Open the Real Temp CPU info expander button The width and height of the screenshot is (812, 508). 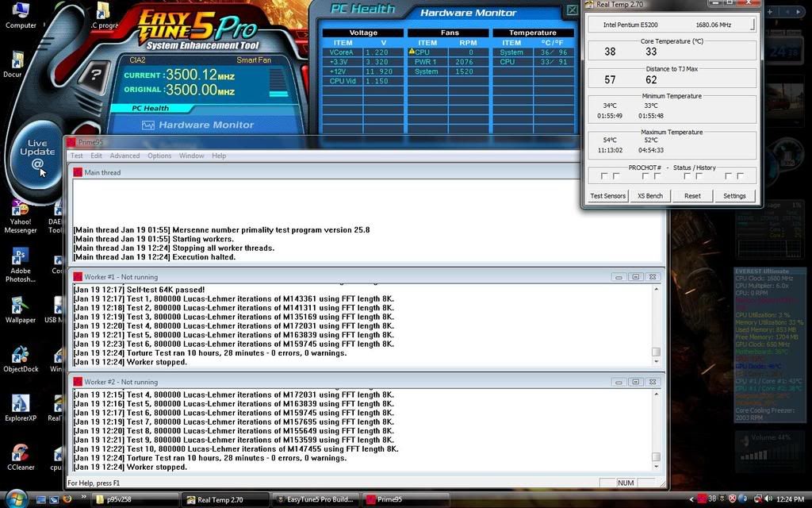[x=752, y=25]
